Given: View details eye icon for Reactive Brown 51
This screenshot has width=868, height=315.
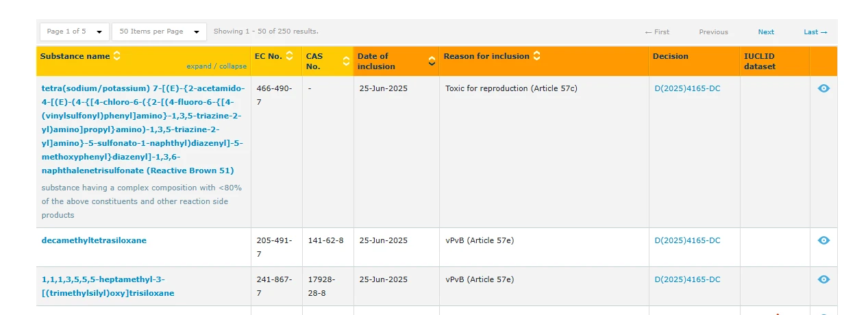Looking at the screenshot, I should (x=823, y=88).
